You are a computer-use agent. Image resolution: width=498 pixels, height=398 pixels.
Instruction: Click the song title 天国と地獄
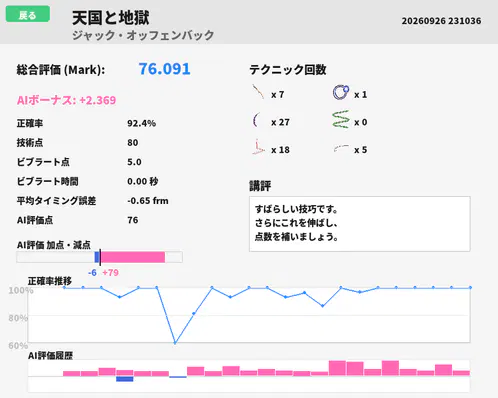pos(111,18)
